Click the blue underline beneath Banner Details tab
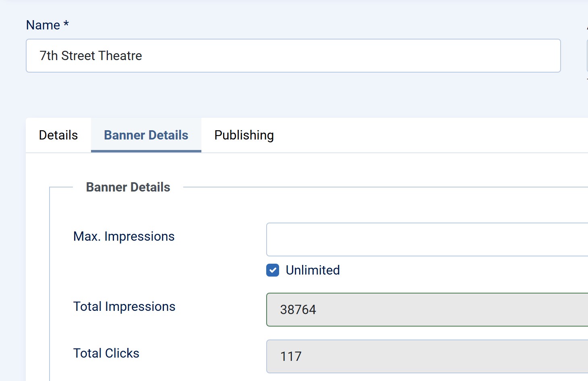Image resolution: width=588 pixels, height=381 pixels. pos(146,151)
